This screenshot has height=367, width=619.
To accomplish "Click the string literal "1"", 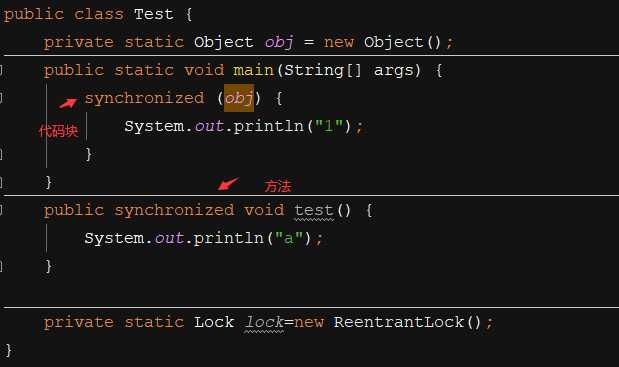I will click(328, 126).
